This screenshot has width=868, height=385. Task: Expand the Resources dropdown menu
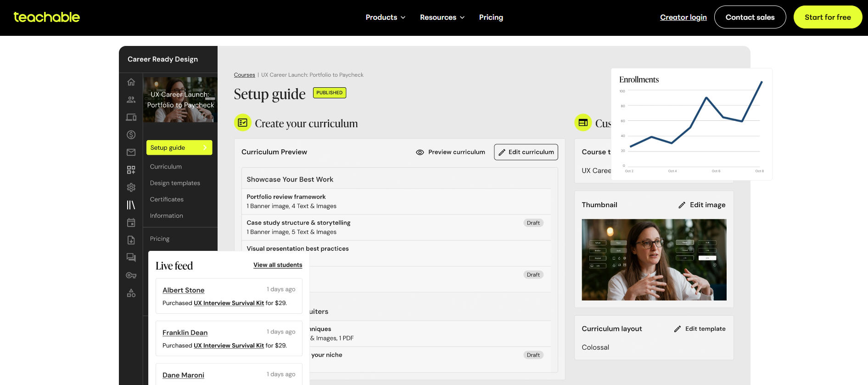click(x=442, y=17)
